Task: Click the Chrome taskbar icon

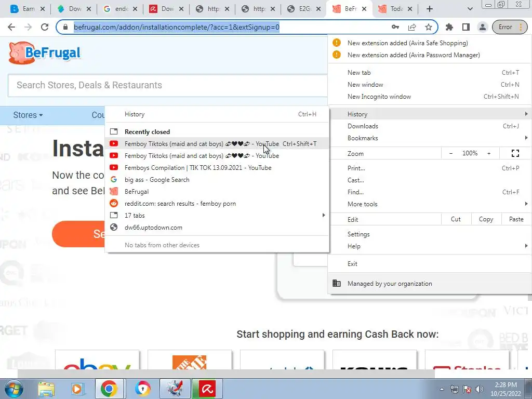Action: [x=109, y=389]
